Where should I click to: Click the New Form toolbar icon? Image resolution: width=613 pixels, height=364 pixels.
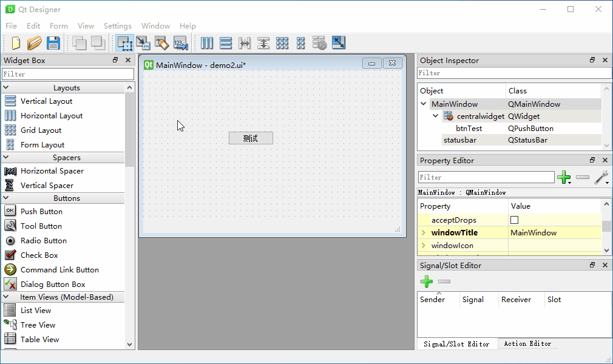16,43
